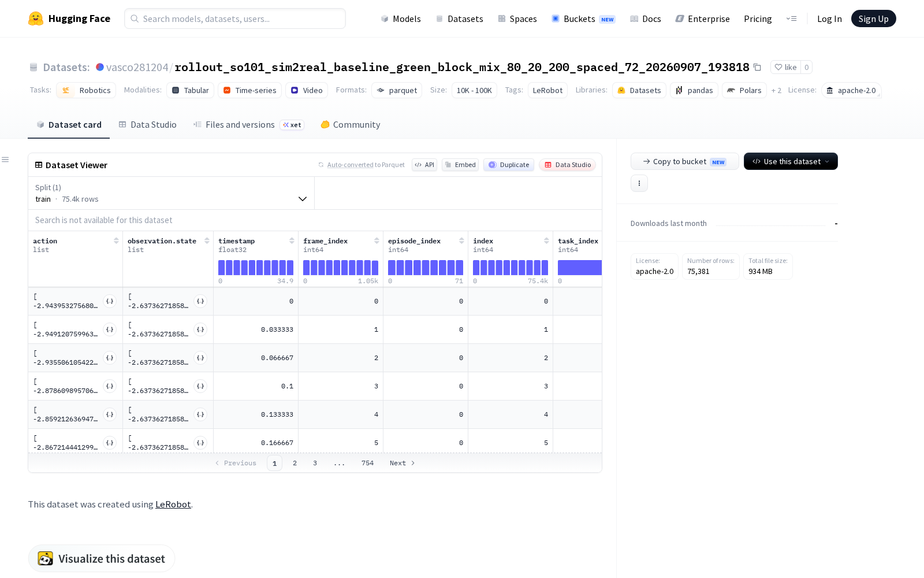This screenshot has width=924, height=578.
Task: Sort by observation.state column arrows
Action: [207, 241]
